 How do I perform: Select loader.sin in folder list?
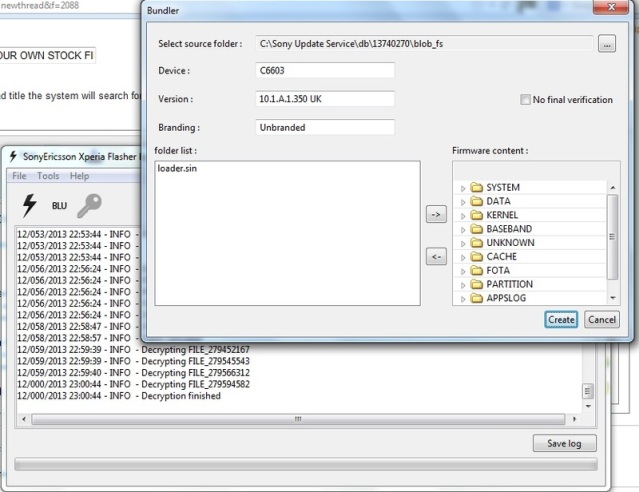pyautogui.click(x=177, y=168)
